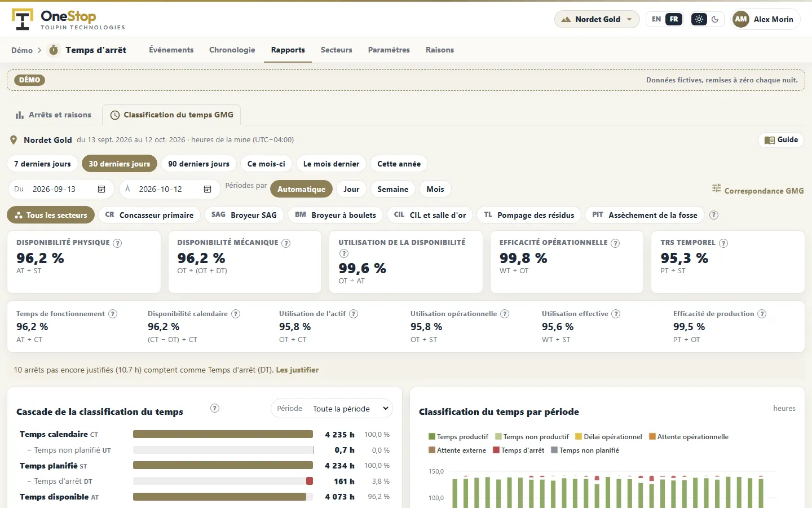Click the red Temps d'arrêt bar segment
812x508 pixels.
coord(310,481)
